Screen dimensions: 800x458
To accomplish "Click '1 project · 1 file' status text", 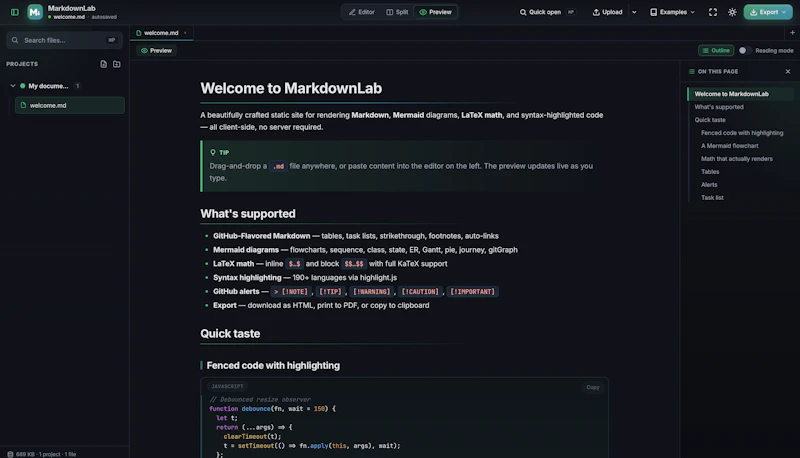I will (x=57, y=454).
